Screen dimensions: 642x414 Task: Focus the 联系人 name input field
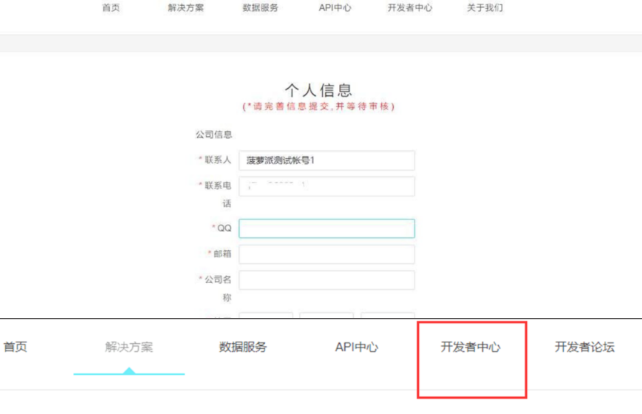pyautogui.click(x=326, y=161)
